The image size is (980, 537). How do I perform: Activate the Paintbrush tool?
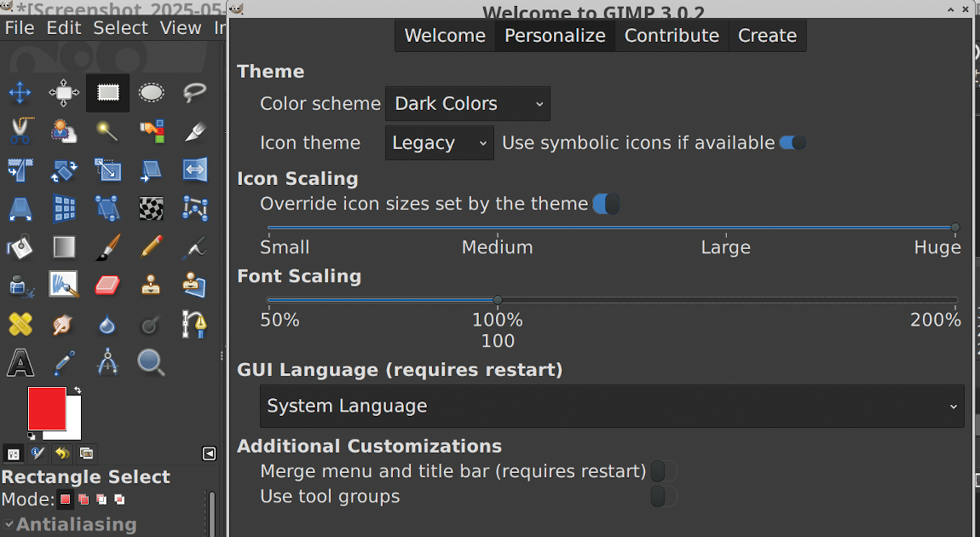pyautogui.click(x=107, y=247)
